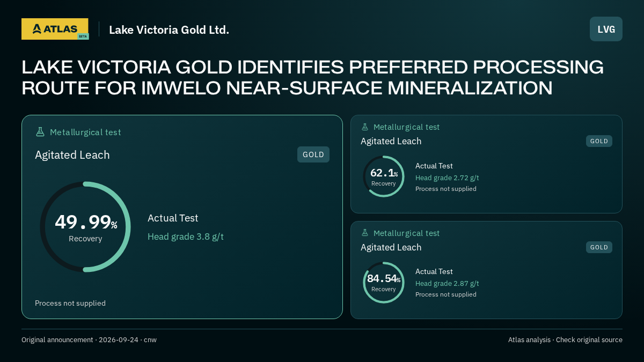This screenshot has width=644, height=362.
Task: Click 'Atlas analysis · Check original source' footer
Action: (565, 340)
